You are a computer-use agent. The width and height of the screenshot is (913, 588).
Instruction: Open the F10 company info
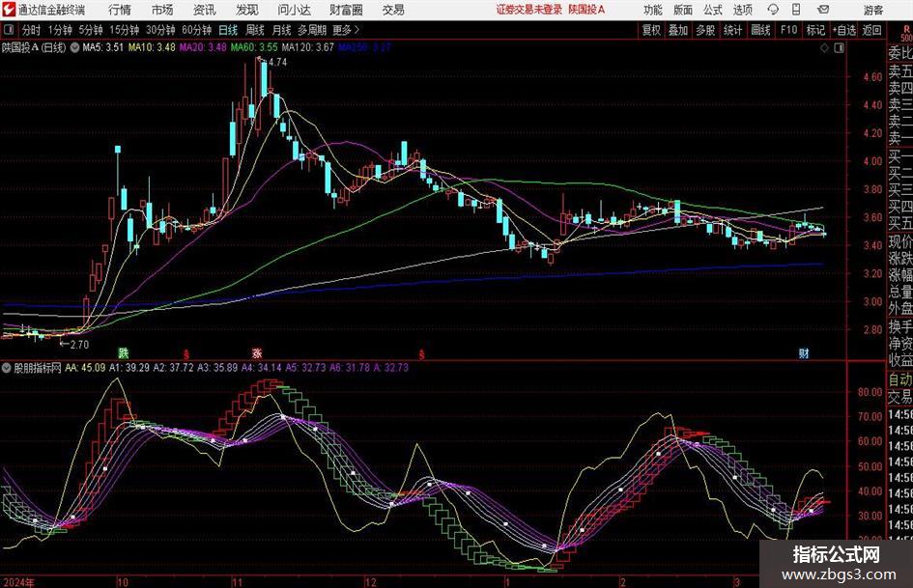point(789,30)
